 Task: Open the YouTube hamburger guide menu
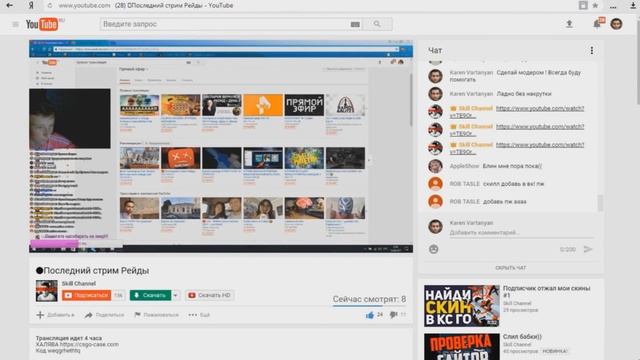click(x=16, y=24)
